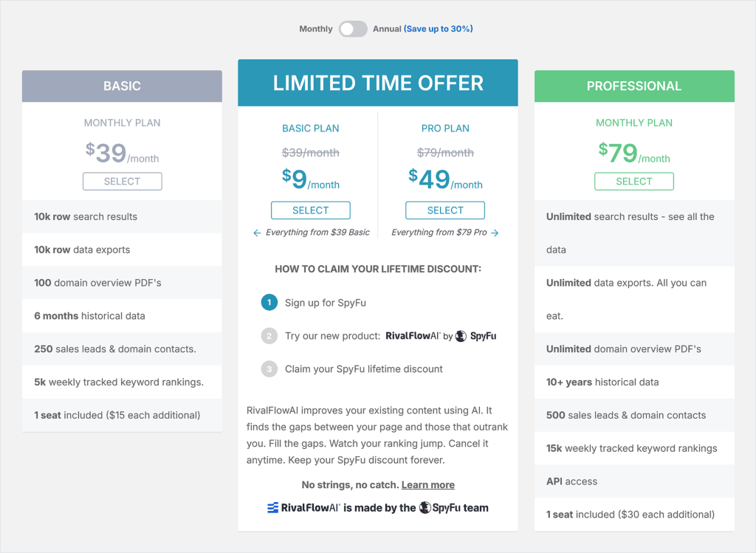Click right arrow by Everything from $79 Pro

pos(495,233)
